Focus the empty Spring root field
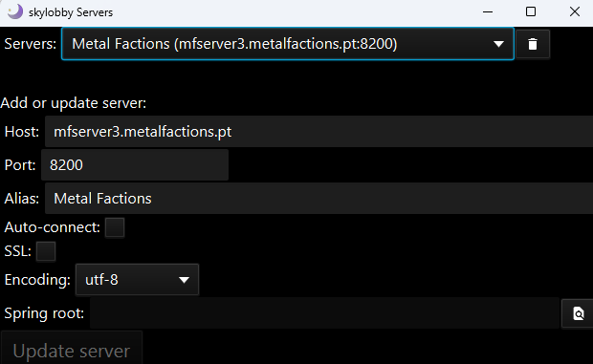 pyautogui.click(x=324, y=313)
